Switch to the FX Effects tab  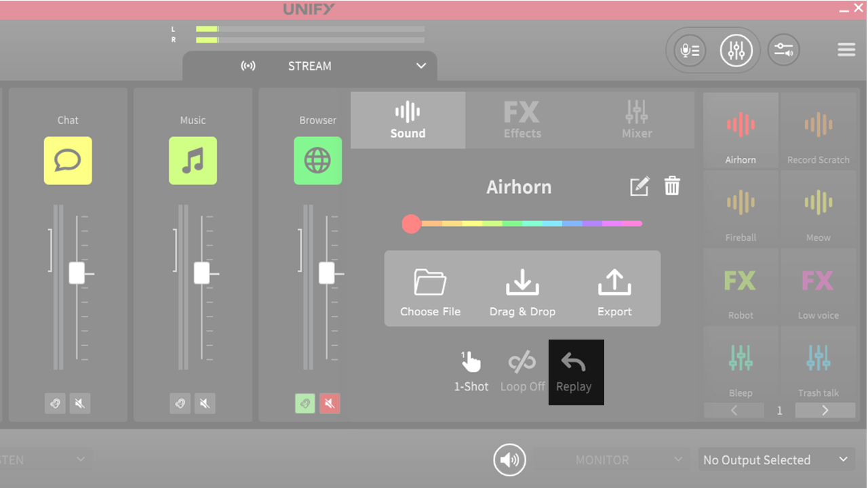click(x=522, y=120)
